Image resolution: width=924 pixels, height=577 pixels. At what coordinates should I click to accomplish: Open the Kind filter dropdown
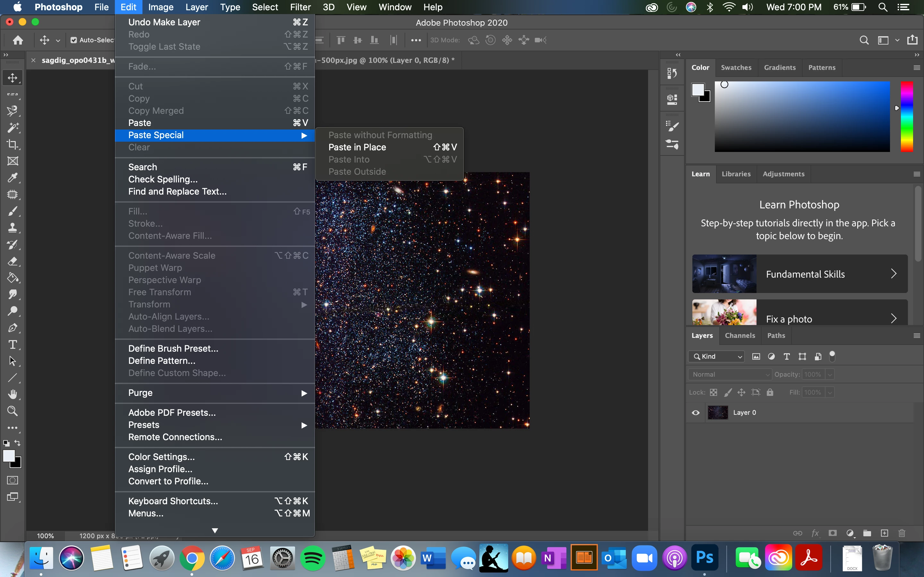coord(717,356)
